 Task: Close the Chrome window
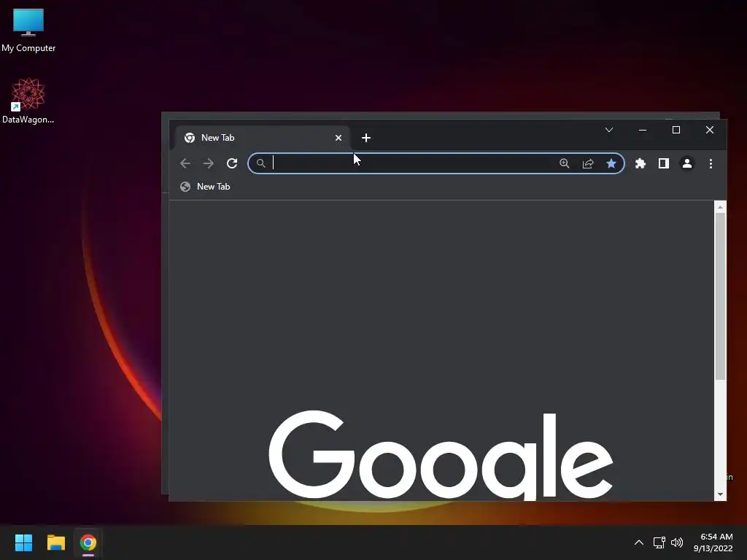point(709,130)
